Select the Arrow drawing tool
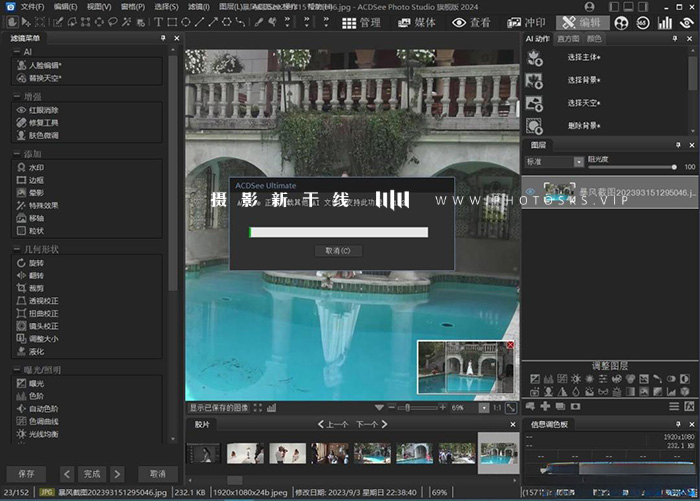 click(213, 22)
